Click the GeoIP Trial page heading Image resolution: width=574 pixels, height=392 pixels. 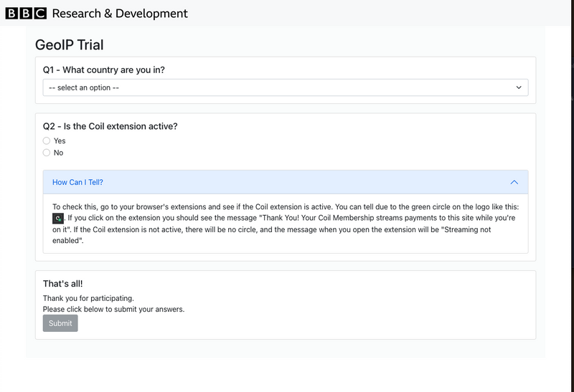[70, 45]
